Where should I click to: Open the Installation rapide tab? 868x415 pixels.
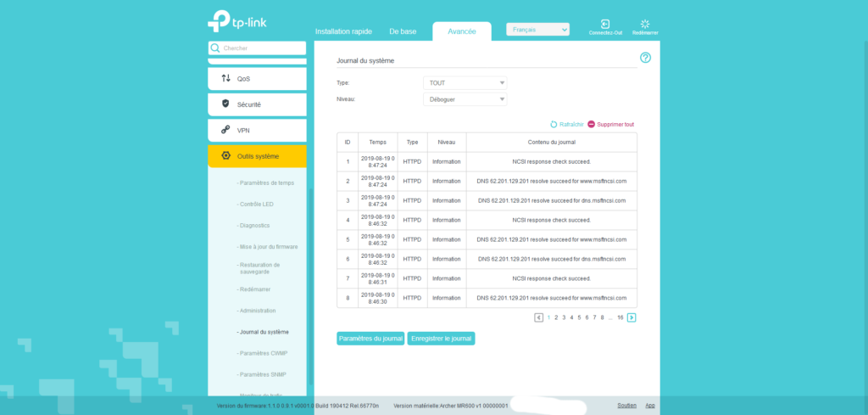(344, 31)
